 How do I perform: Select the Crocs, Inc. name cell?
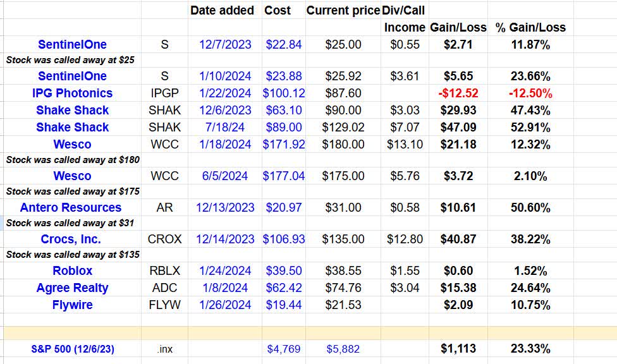click(71, 239)
